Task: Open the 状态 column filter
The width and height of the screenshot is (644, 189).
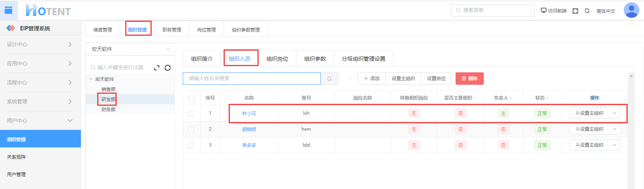Action: coord(547,98)
